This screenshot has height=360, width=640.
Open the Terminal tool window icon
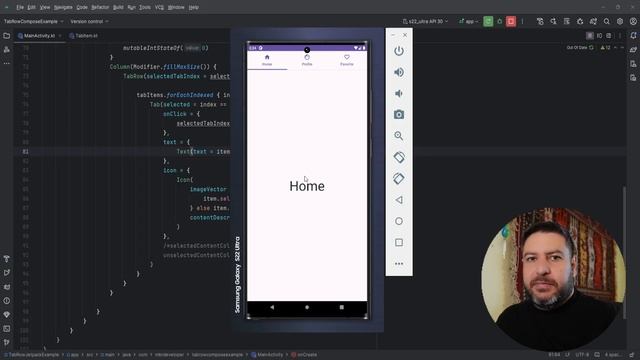(x=7, y=329)
